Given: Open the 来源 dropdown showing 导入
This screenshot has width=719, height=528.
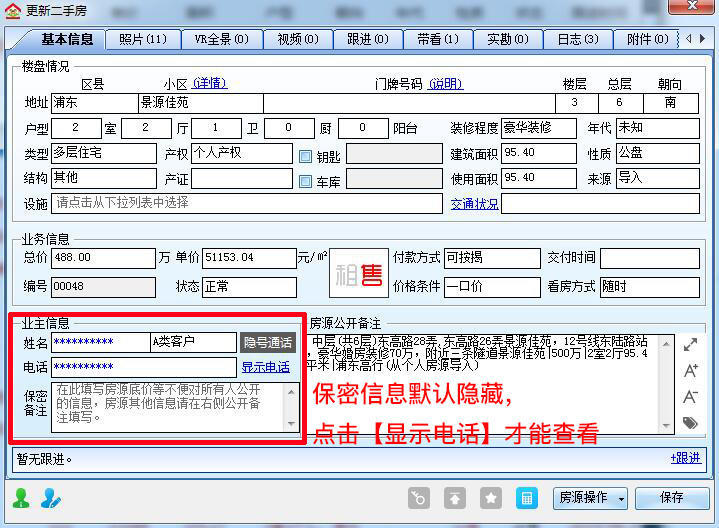Looking at the screenshot, I should click(x=658, y=178).
